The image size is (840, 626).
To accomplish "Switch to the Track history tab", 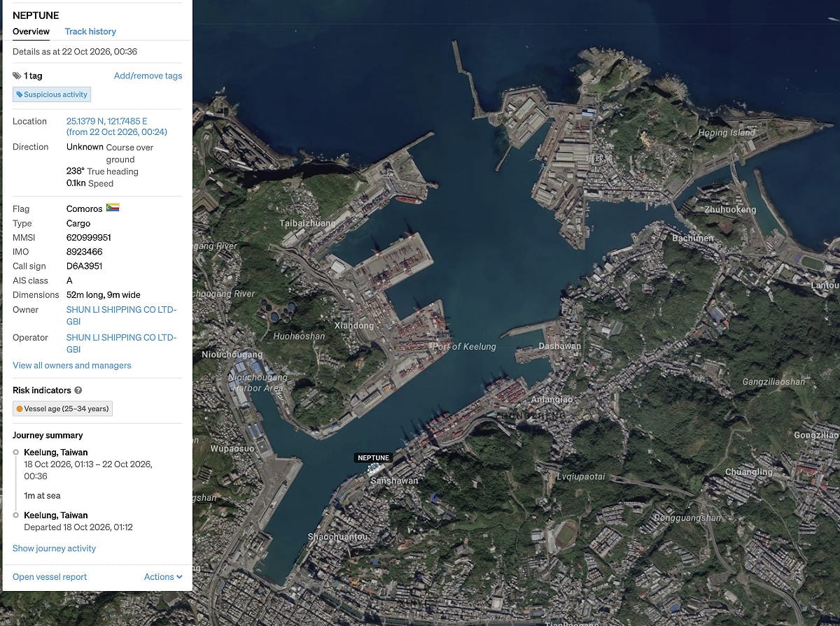I will point(90,31).
